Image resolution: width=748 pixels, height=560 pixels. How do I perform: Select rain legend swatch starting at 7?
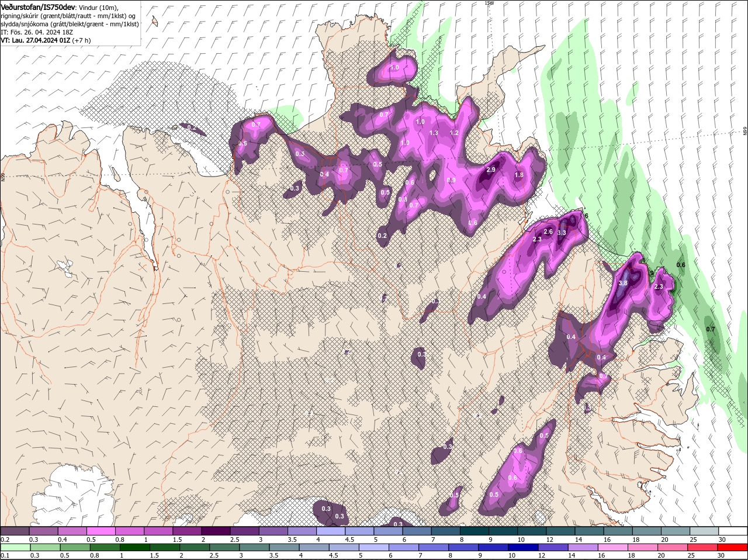434,547
